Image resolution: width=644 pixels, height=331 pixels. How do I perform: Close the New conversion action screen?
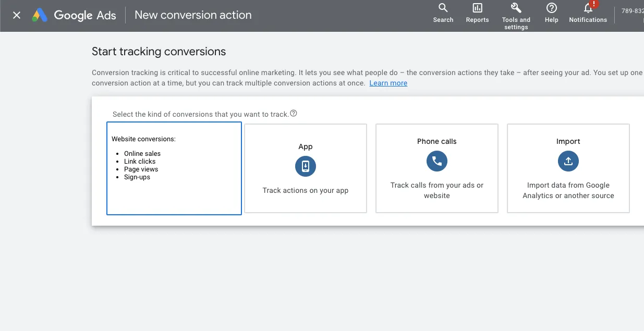click(x=16, y=15)
